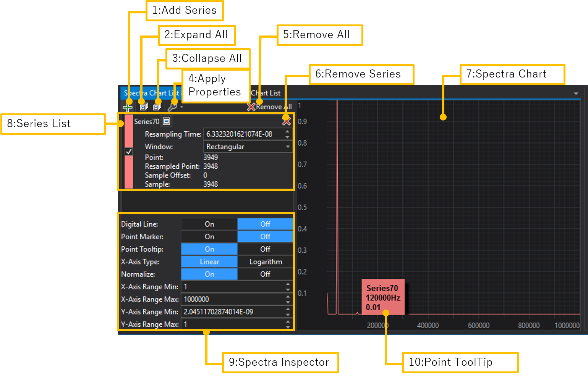The image size is (588, 376).
Task: Turn Digital Line On
Action: (x=209, y=224)
